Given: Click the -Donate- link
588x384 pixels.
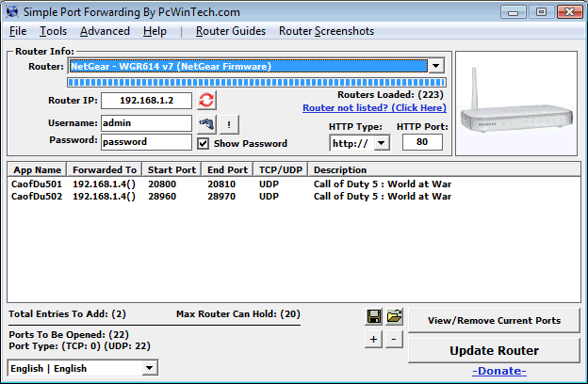Looking at the screenshot, I should [499, 371].
